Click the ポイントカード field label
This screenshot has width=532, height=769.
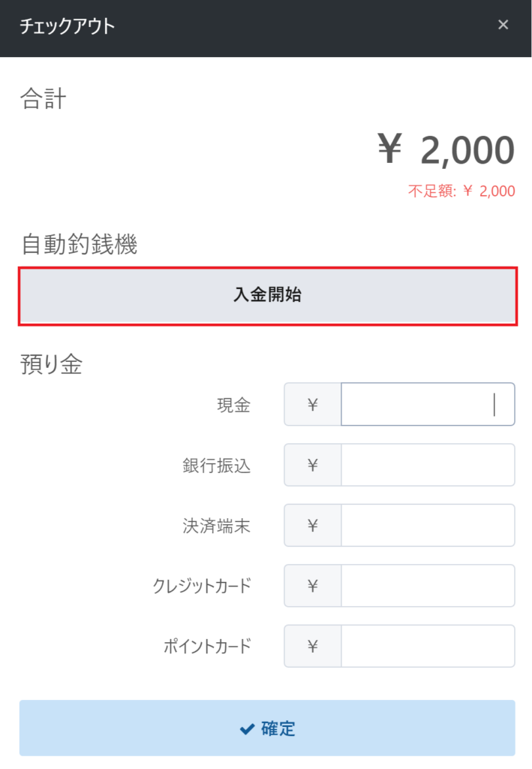click(206, 646)
